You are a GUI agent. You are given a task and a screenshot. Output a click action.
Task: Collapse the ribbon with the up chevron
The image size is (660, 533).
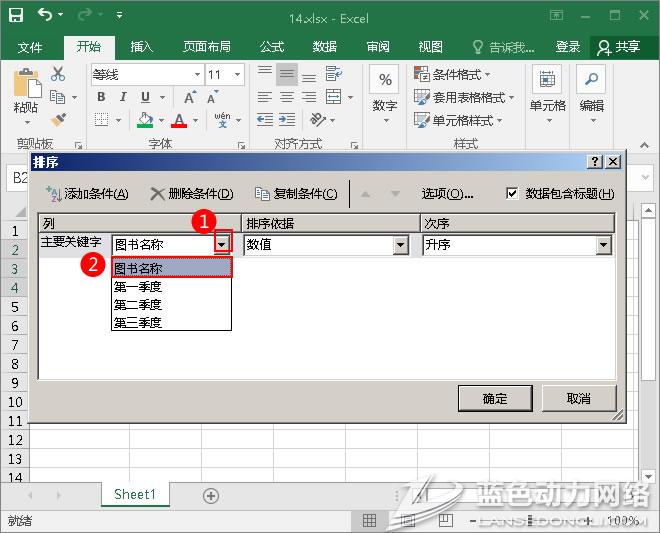pos(644,145)
